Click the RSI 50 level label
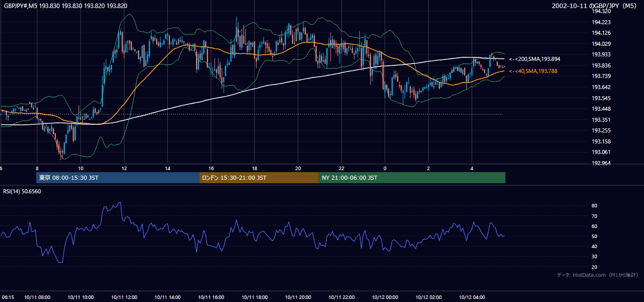 pyautogui.click(x=595, y=236)
